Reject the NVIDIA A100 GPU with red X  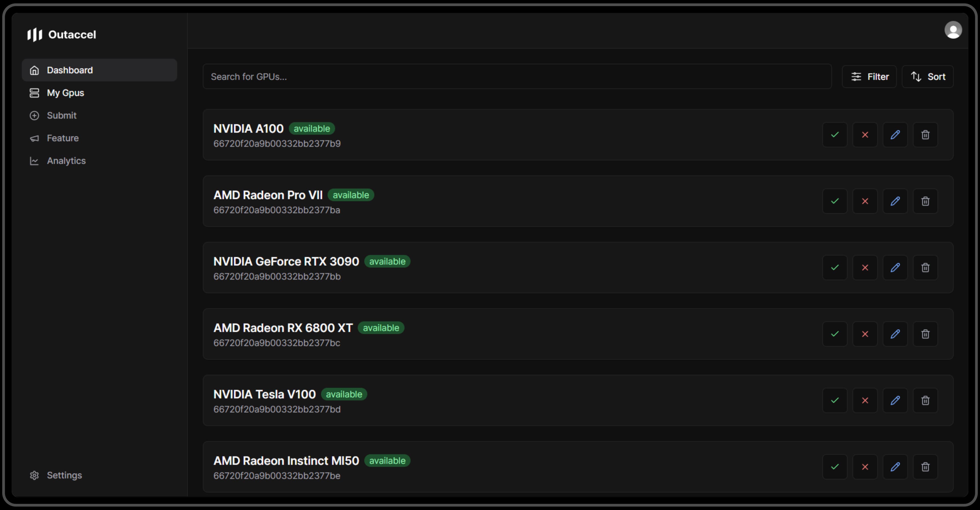pos(865,135)
